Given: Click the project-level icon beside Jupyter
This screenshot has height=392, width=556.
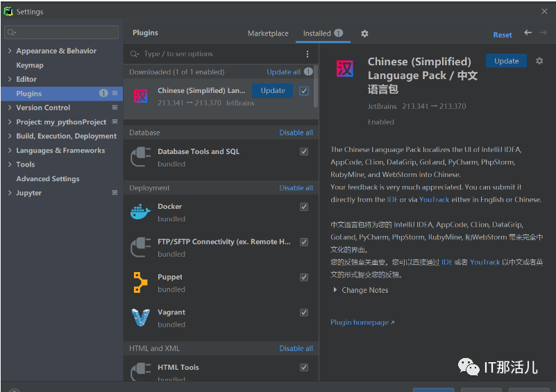Looking at the screenshot, I should tap(115, 193).
